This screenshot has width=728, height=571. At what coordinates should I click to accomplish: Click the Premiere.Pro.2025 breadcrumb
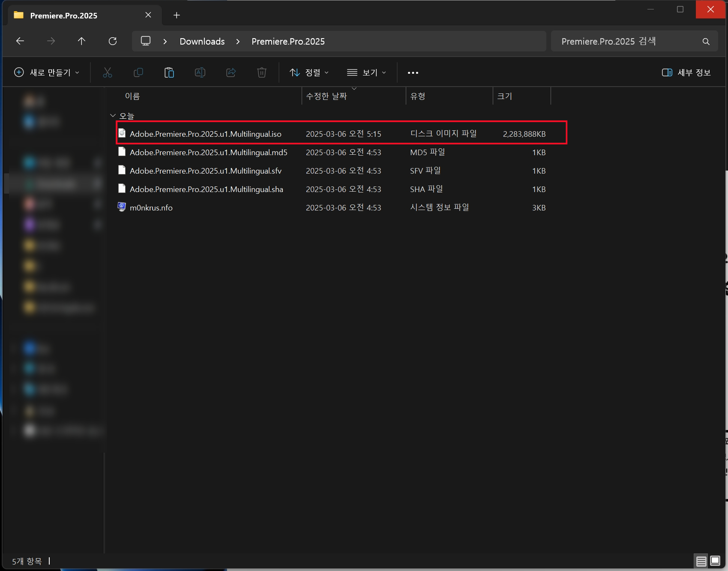tap(288, 42)
